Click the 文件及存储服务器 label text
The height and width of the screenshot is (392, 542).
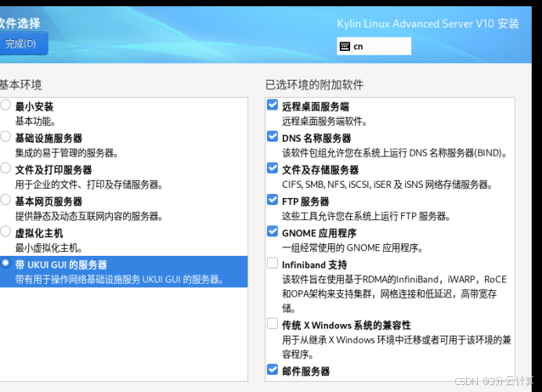click(320, 170)
